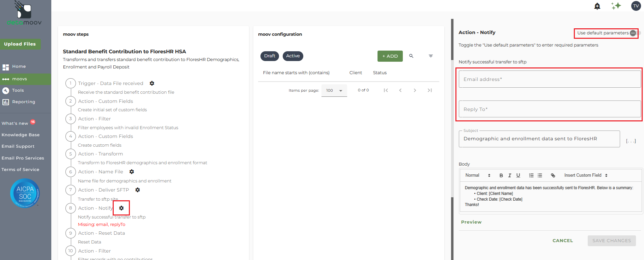Click the 'Missing: email, replyTo' warning text
The width and height of the screenshot is (644, 260).
(x=102, y=225)
